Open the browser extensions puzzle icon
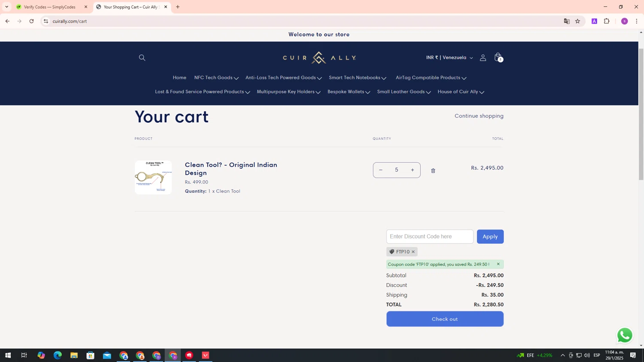The width and height of the screenshot is (644, 362). (607, 21)
